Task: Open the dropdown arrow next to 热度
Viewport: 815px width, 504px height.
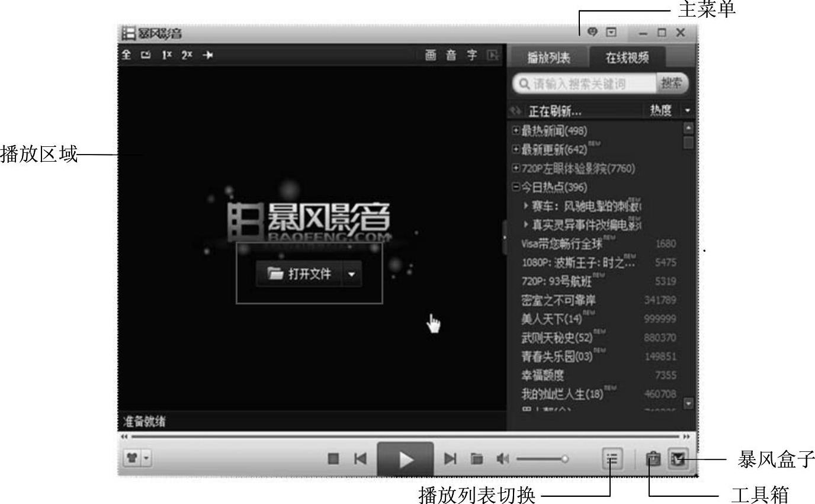Action: click(687, 111)
